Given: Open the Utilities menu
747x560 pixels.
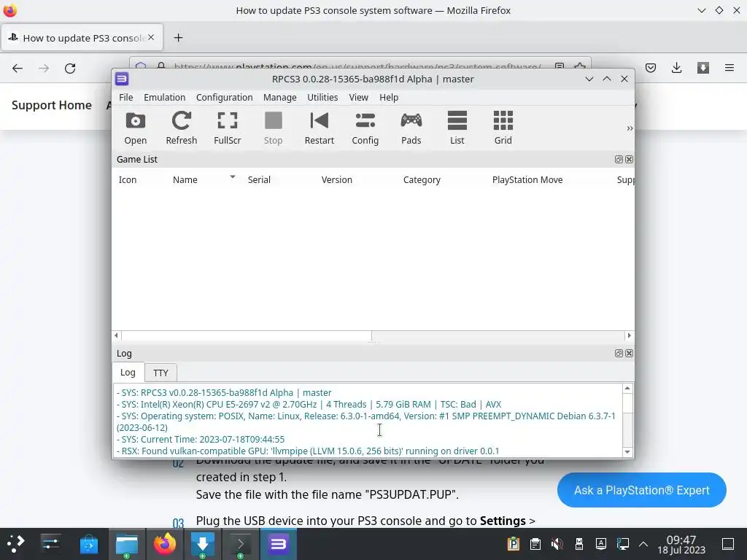Looking at the screenshot, I should coord(322,97).
